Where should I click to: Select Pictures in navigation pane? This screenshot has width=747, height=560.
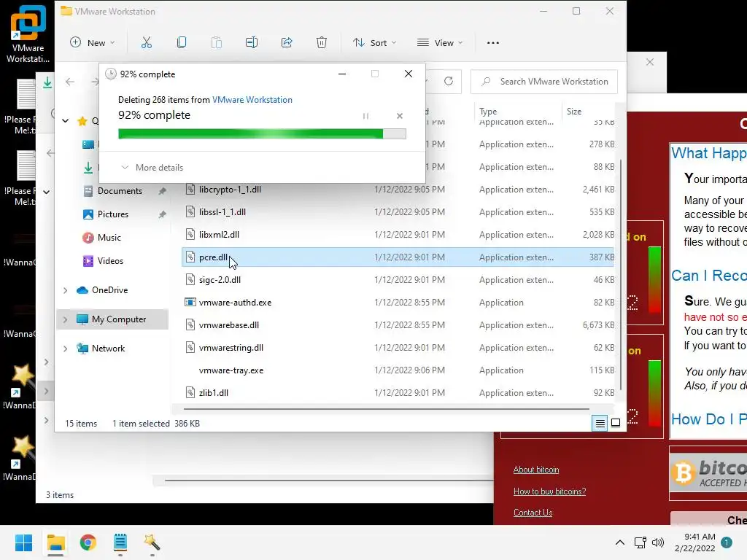click(113, 214)
